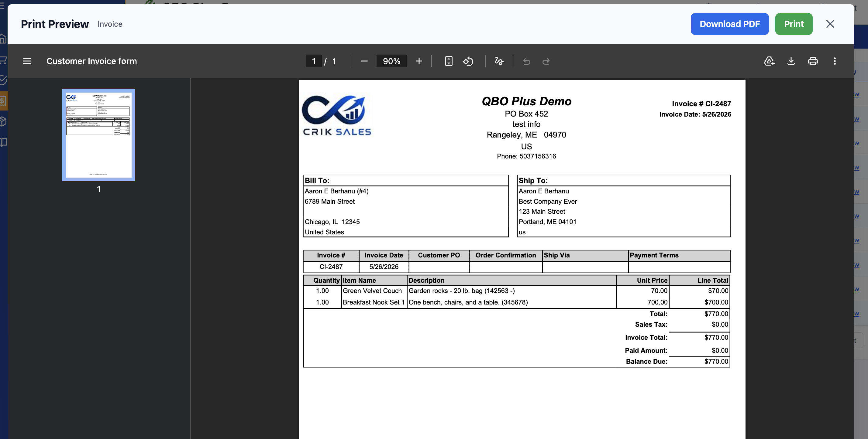Screen dimensions: 868x439
Task: Click the 90% zoom level field
Action: click(x=391, y=61)
